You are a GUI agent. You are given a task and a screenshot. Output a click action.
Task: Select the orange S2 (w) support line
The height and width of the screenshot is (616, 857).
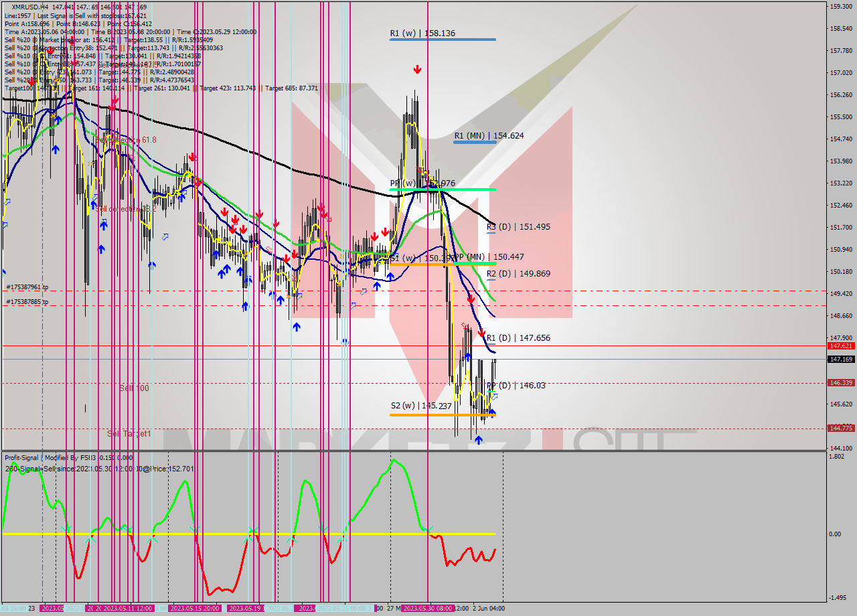pyautogui.click(x=443, y=415)
